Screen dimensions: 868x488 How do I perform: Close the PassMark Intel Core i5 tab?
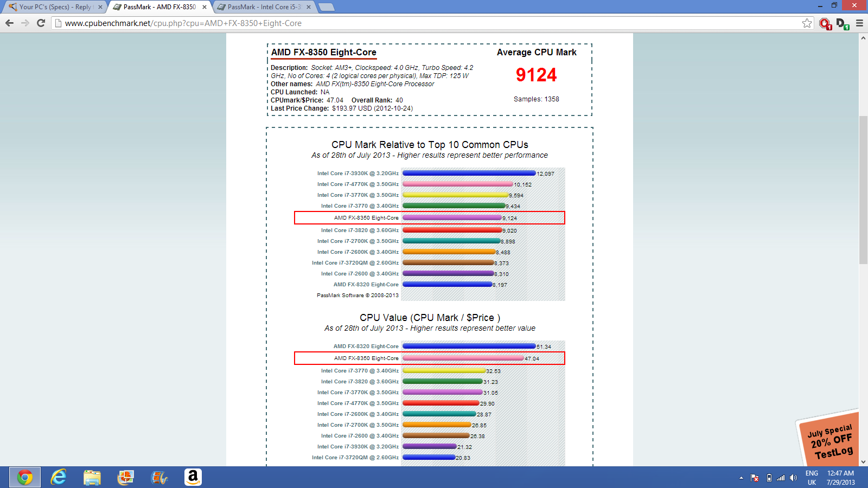pyautogui.click(x=309, y=7)
